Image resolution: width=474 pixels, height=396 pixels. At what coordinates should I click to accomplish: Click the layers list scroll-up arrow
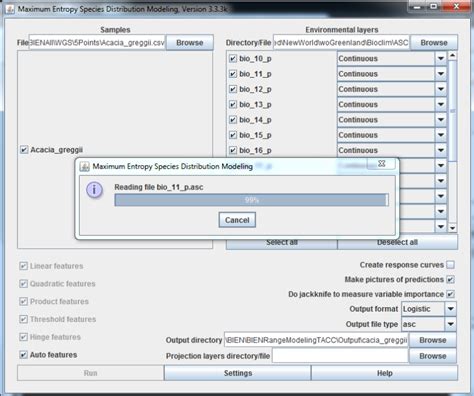click(452, 55)
